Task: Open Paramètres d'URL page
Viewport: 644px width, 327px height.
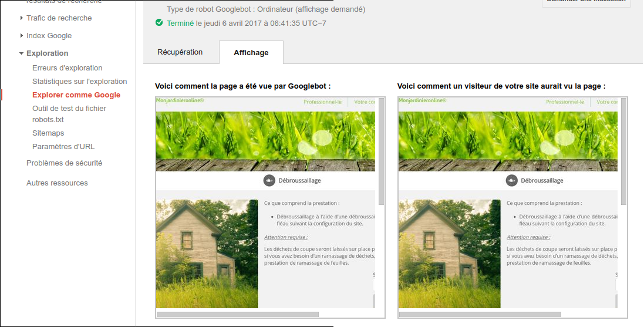Action: [x=63, y=147]
